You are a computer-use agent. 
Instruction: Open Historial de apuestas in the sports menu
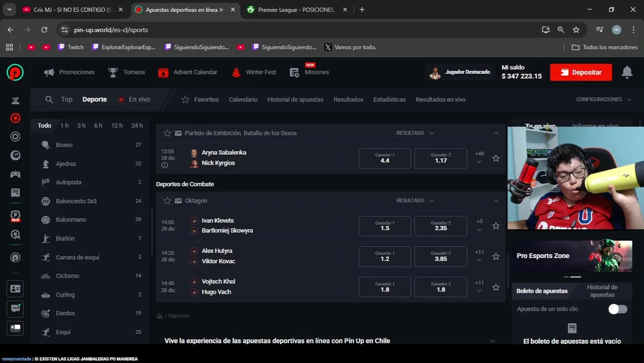click(x=295, y=99)
